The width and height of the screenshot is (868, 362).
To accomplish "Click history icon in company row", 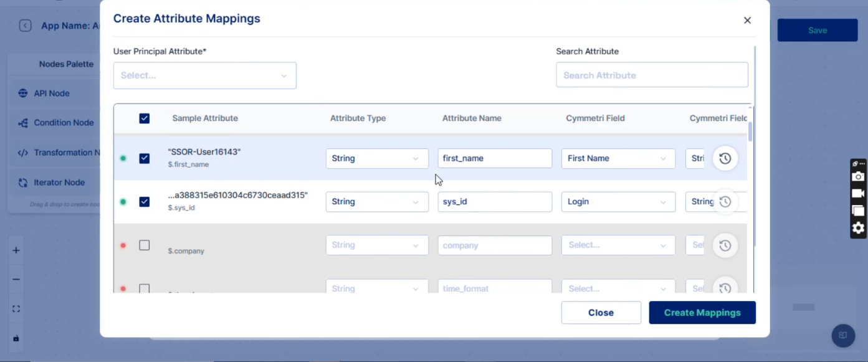I will pos(725,245).
